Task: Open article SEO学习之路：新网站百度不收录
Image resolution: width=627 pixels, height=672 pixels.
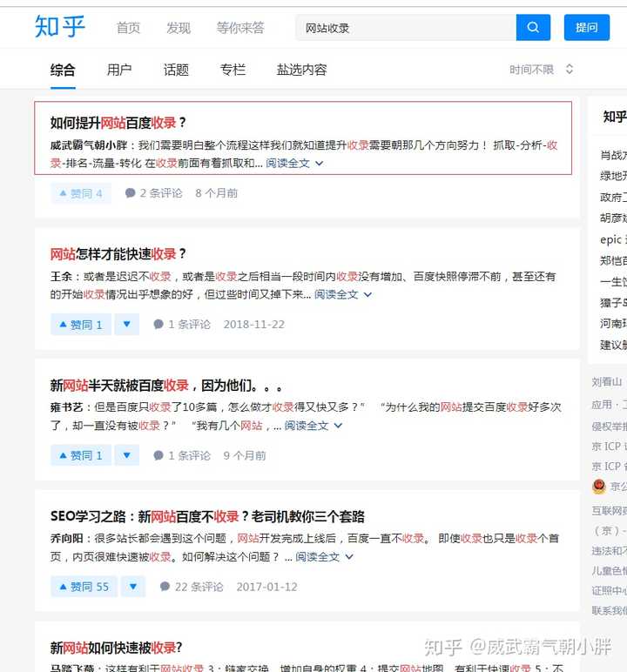Action: [x=207, y=516]
